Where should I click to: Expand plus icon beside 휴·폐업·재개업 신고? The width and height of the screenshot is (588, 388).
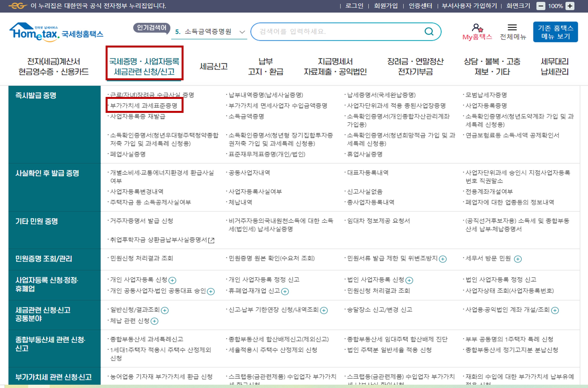(x=285, y=291)
